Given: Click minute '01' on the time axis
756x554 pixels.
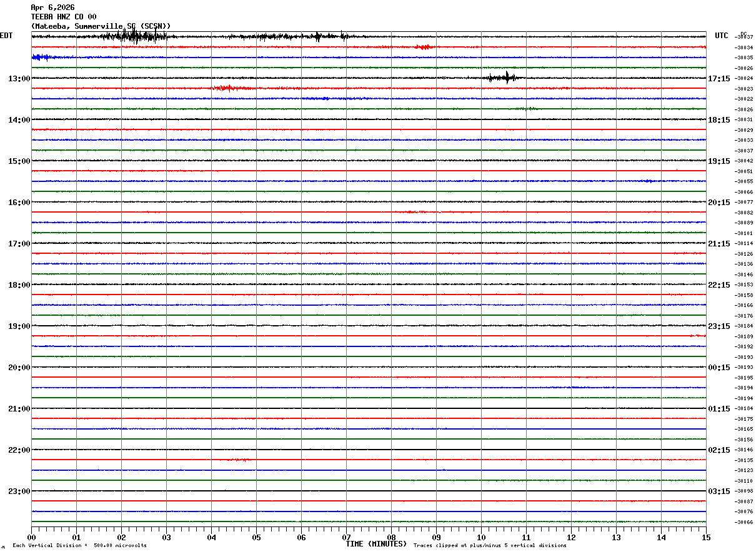Looking at the screenshot, I should tap(76, 537).
